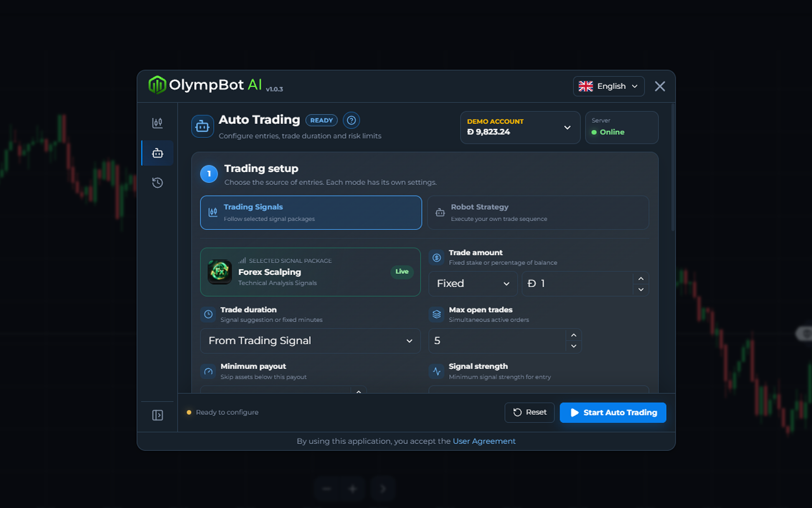Click the selected Forex Scalping signal package card

(311, 272)
